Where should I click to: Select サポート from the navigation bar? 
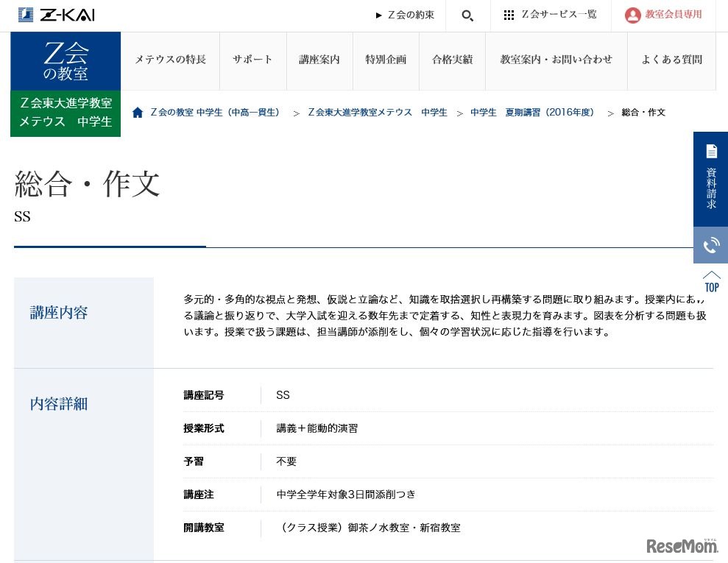(x=252, y=60)
